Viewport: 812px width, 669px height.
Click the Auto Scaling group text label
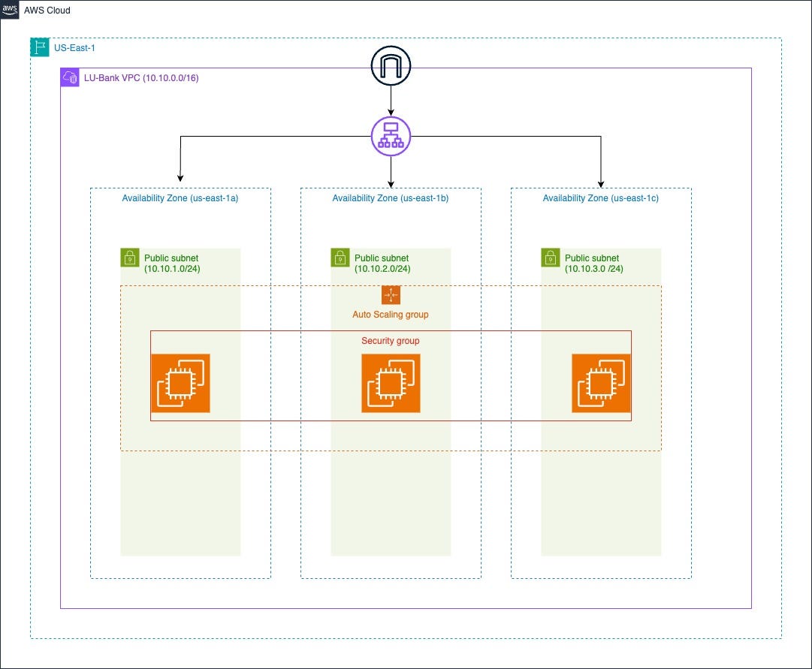(391, 314)
